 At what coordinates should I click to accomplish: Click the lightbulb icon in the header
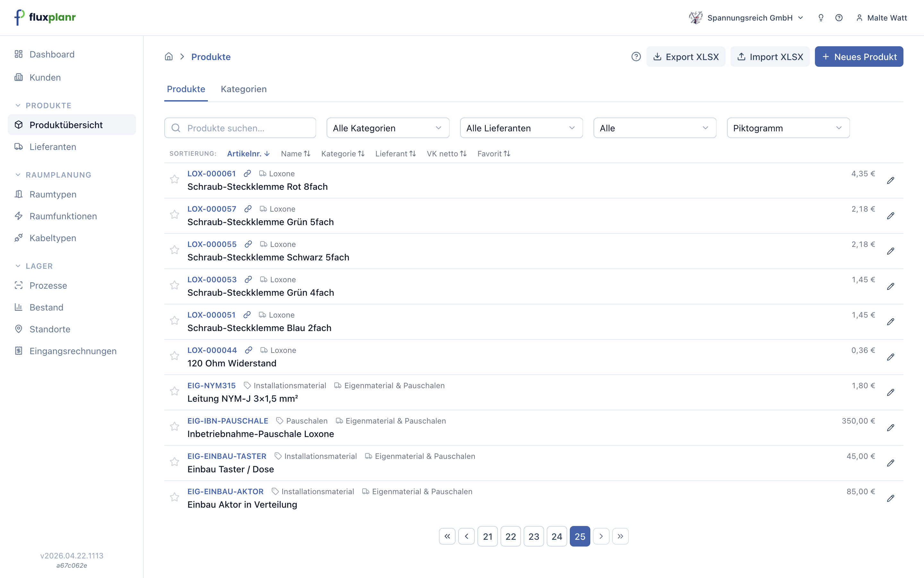(820, 18)
